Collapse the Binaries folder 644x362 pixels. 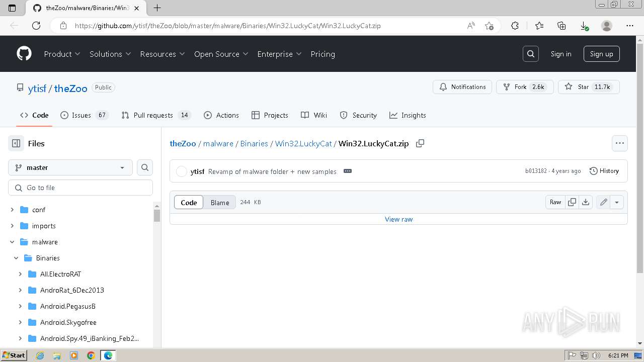pos(16,258)
